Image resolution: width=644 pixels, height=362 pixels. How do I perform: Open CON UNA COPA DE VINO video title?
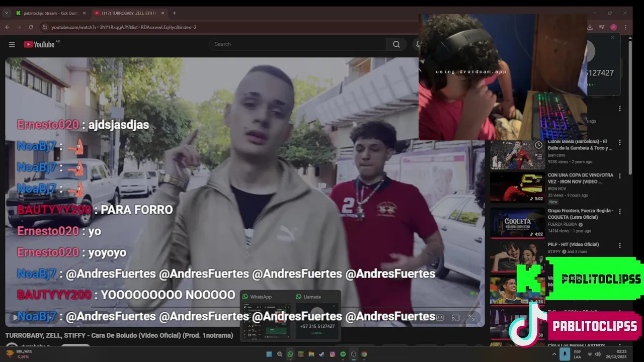581,178
